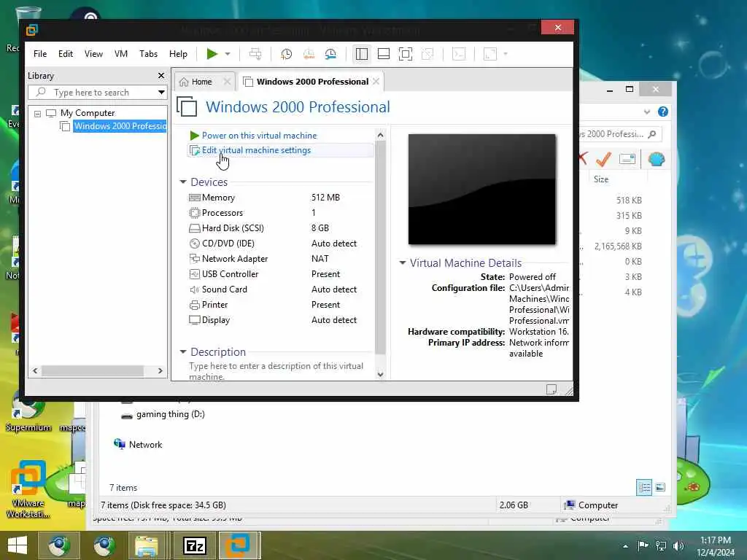Viewport: 747px width, 560px height.
Task: Click the Processors device row
Action: pyautogui.click(x=279, y=213)
